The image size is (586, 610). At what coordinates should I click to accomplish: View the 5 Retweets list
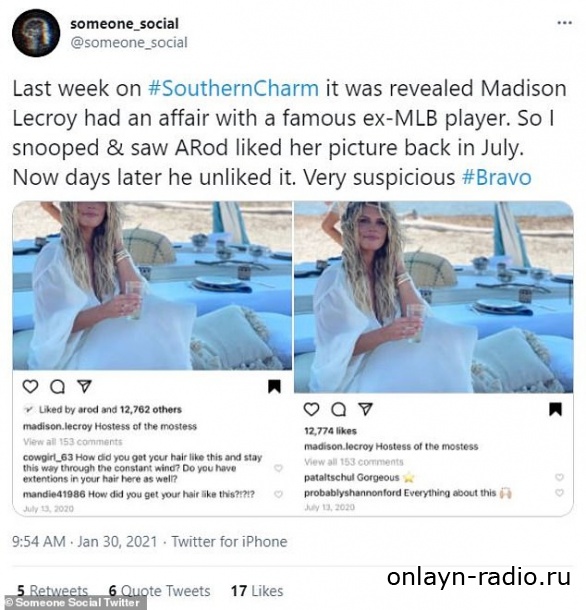(53, 591)
